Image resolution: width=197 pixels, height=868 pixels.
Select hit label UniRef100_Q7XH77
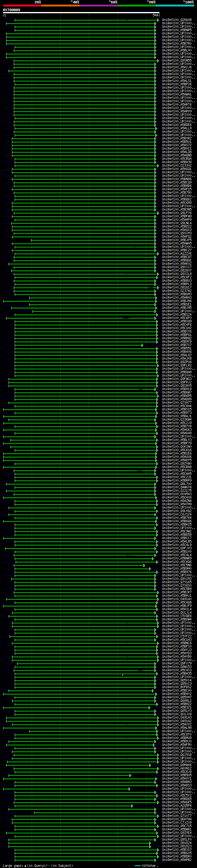click(177, 403)
